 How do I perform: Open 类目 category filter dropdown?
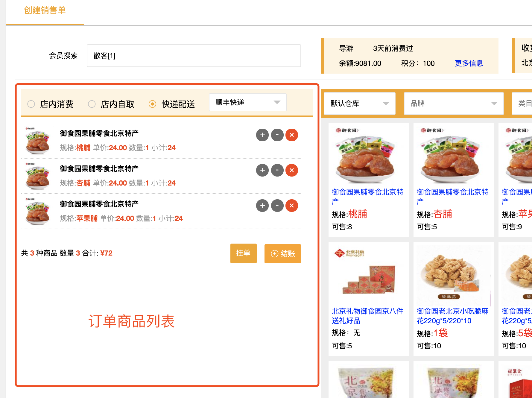click(x=522, y=104)
